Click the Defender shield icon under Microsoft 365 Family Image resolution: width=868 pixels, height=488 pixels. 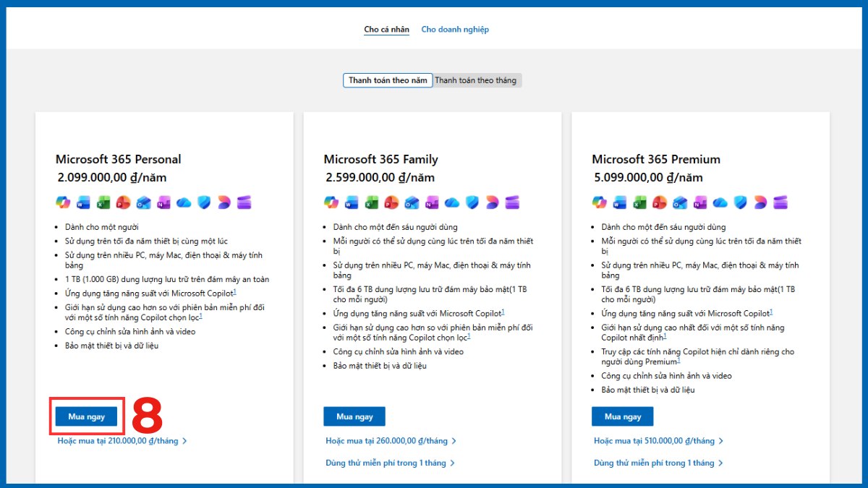[x=472, y=202]
